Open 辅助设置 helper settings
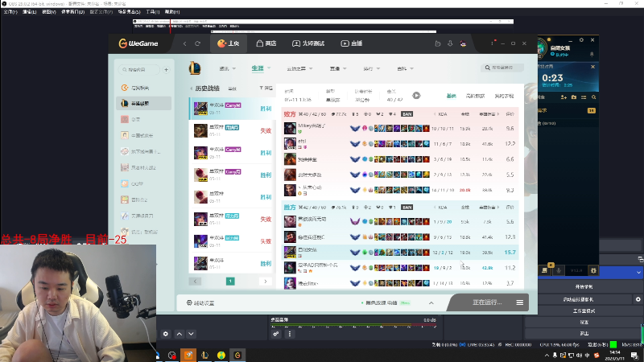The width and height of the screenshot is (644, 362). pos(200,303)
